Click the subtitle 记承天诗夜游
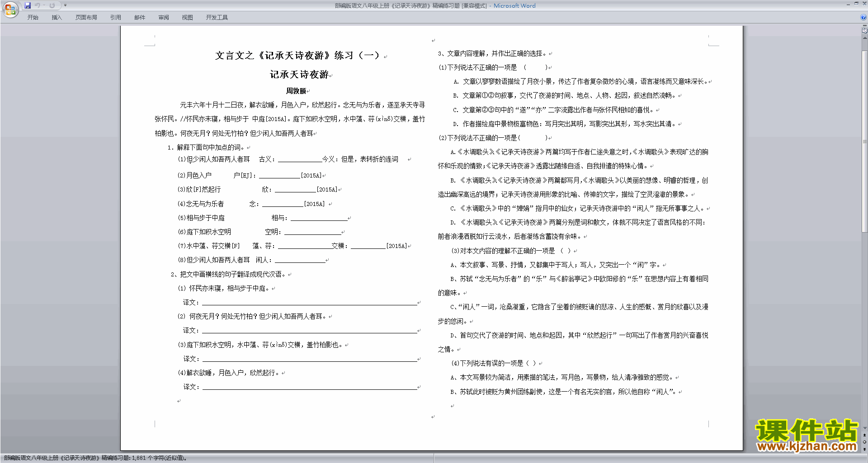868x463 pixels. [299, 75]
